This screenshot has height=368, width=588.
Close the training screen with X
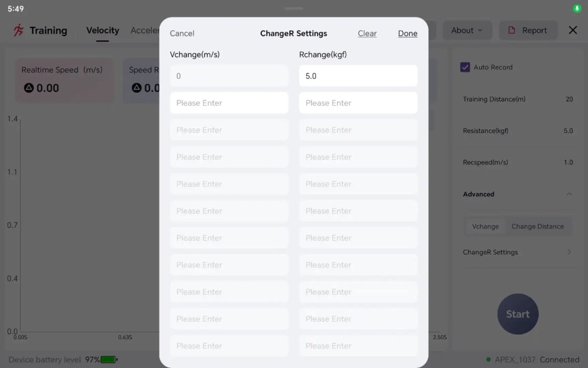click(x=573, y=30)
